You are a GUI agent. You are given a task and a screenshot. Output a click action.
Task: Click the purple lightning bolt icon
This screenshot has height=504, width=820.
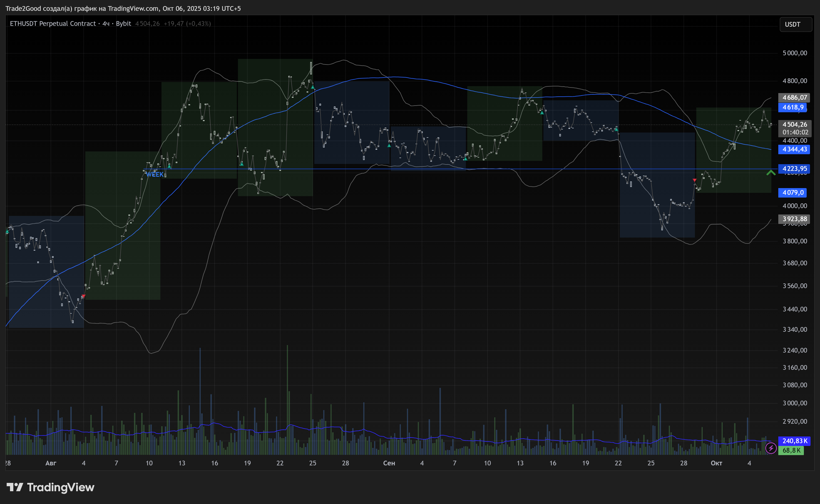771,448
